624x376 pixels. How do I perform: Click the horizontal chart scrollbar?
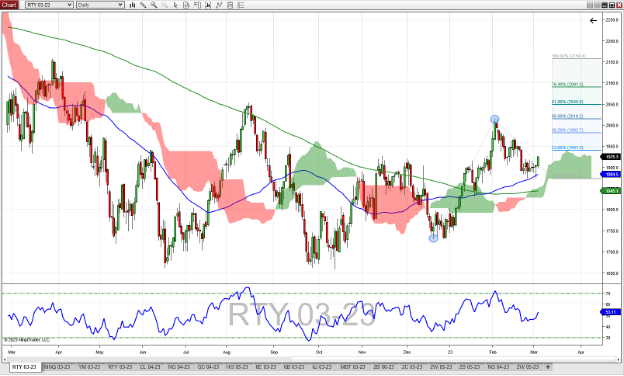(x=452, y=359)
